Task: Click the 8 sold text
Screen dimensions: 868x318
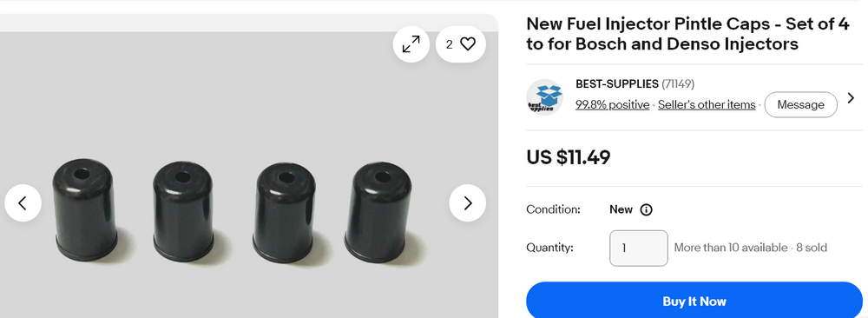Action: [812, 248]
